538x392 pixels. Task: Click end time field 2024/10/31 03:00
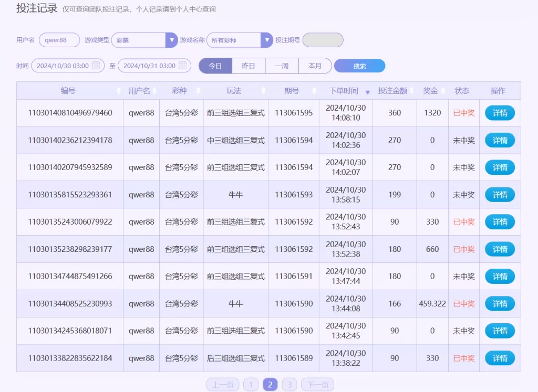(154, 66)
